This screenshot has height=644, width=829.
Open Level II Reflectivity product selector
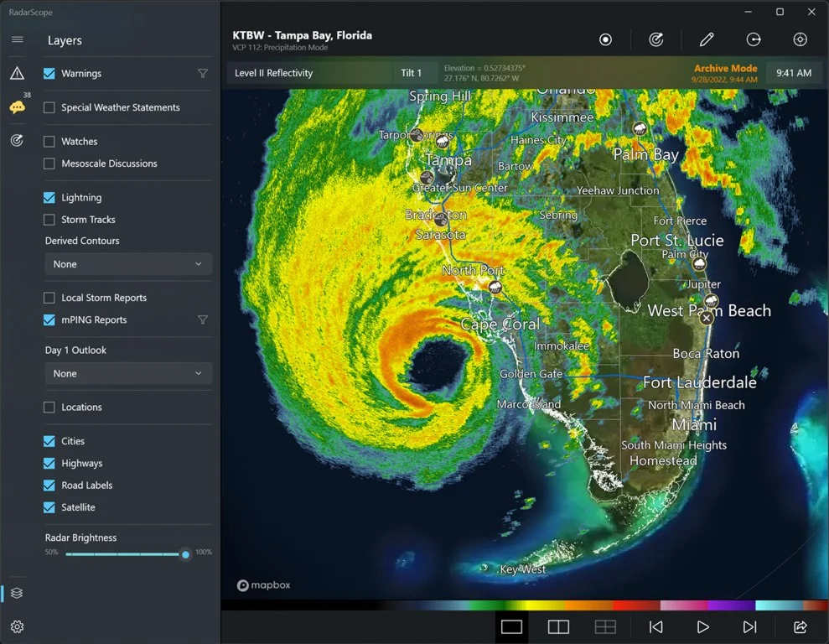(x=310, y=73)
